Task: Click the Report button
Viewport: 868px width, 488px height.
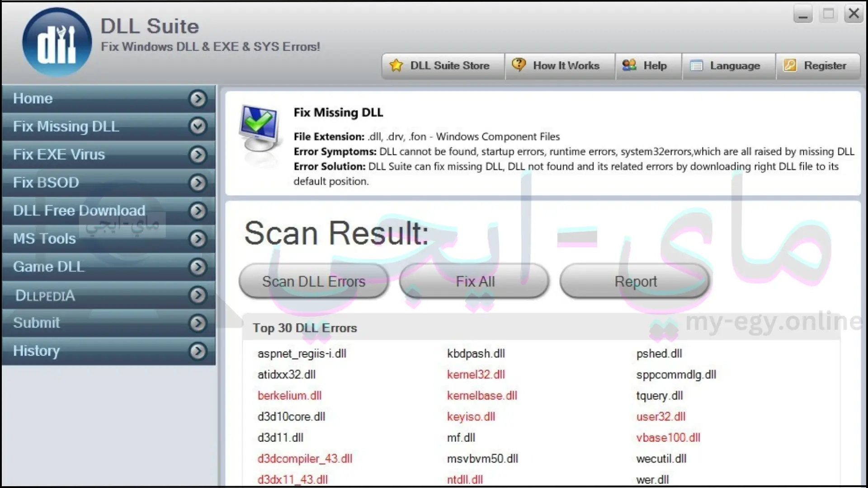Action: click(x=635, y=282)
